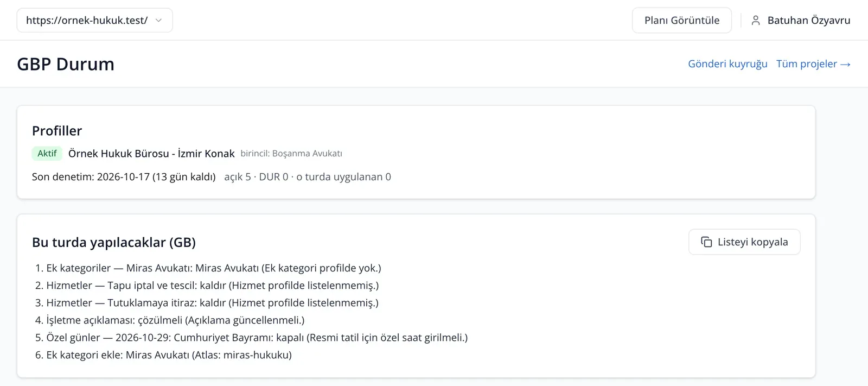Viewport: 868px width, 386px height.
Task: Open the ornek-hukuk.test site selector dropdown
Action: pyautogui.click(x=94, y=20)
